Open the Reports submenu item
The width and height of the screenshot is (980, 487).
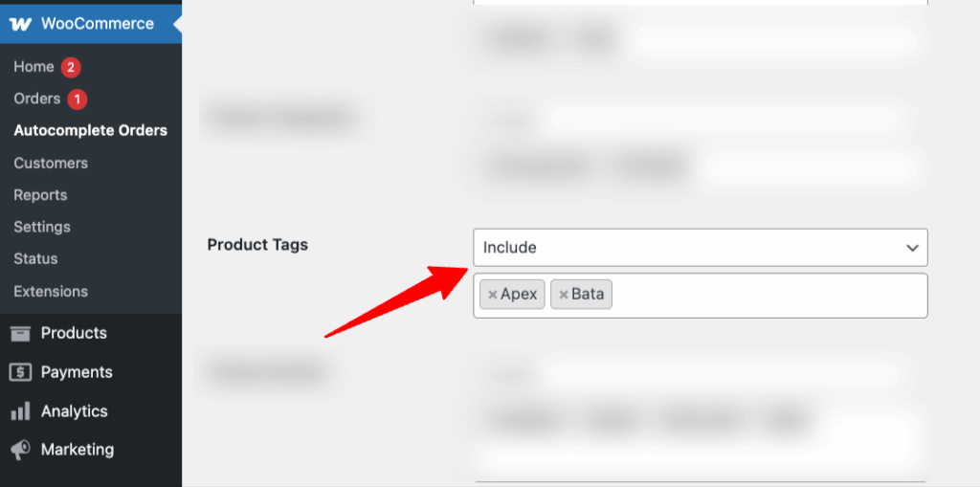pyautogui.click(x=40, y=195)
